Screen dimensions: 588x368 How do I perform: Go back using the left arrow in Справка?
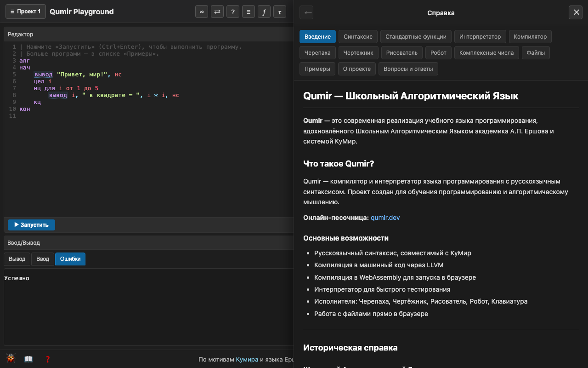point(306,12)
